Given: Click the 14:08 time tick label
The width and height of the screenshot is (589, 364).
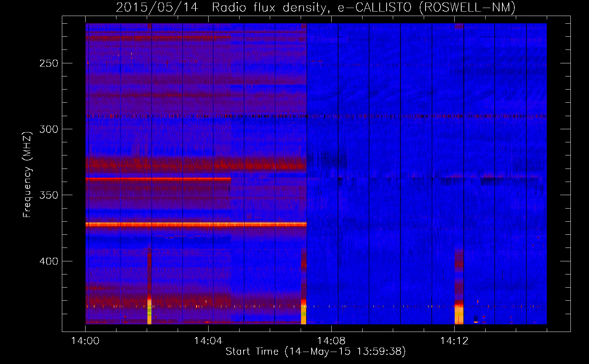Looking at the screenshot, I should click(x=331, y=341).
